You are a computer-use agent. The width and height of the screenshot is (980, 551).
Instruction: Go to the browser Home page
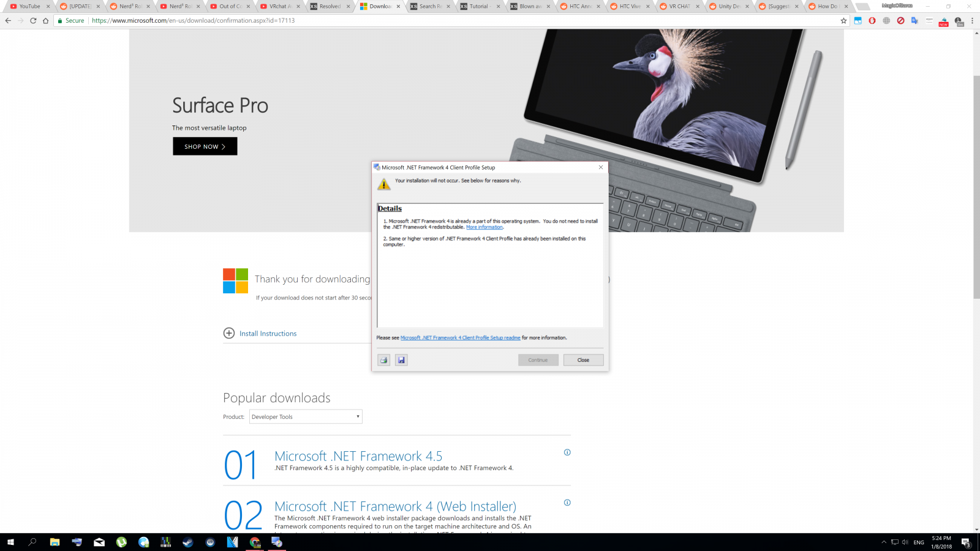point(45,20)
